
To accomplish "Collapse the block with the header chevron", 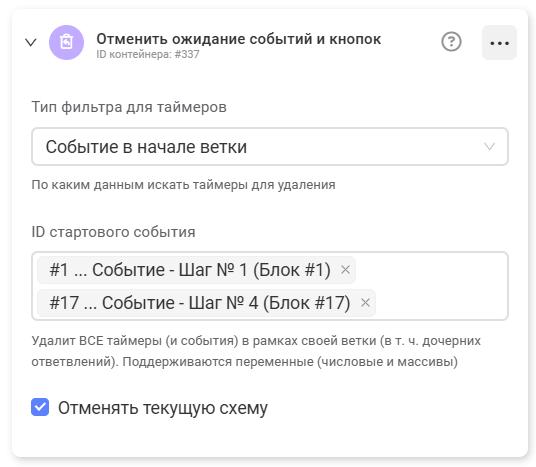I will coord(31,43).
